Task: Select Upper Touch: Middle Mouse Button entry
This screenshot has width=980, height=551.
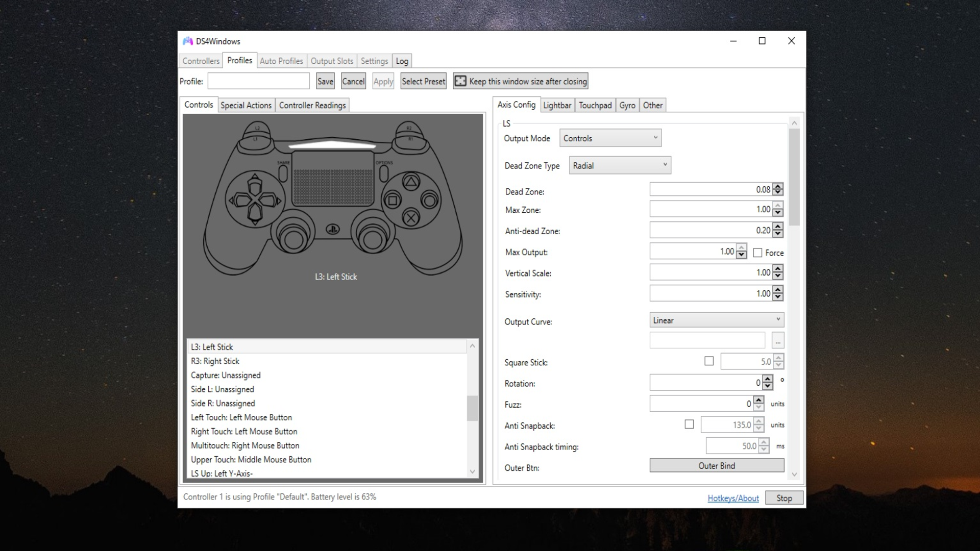Action: 327,459
